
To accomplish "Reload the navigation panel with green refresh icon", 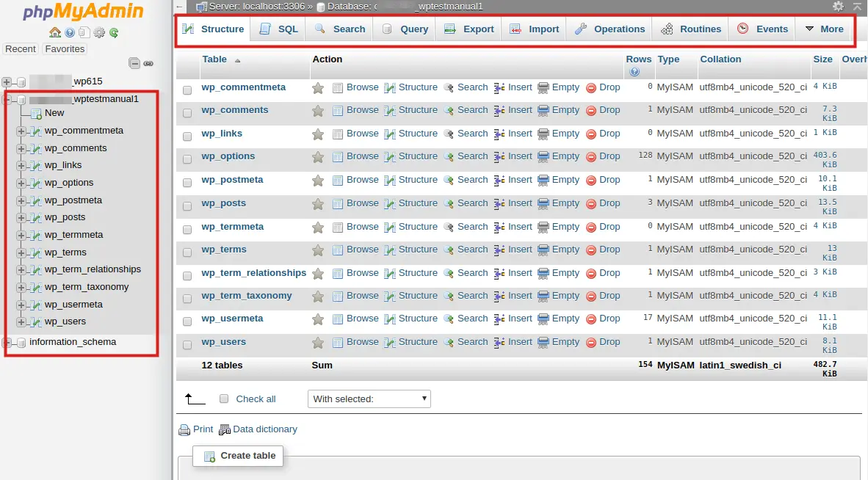I will [x=113, y=32].
